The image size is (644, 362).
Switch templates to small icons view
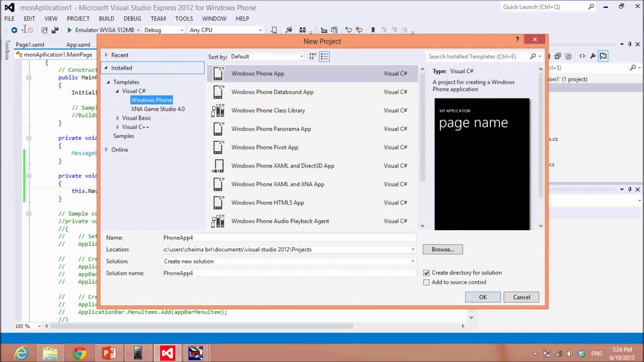(312, 56)
